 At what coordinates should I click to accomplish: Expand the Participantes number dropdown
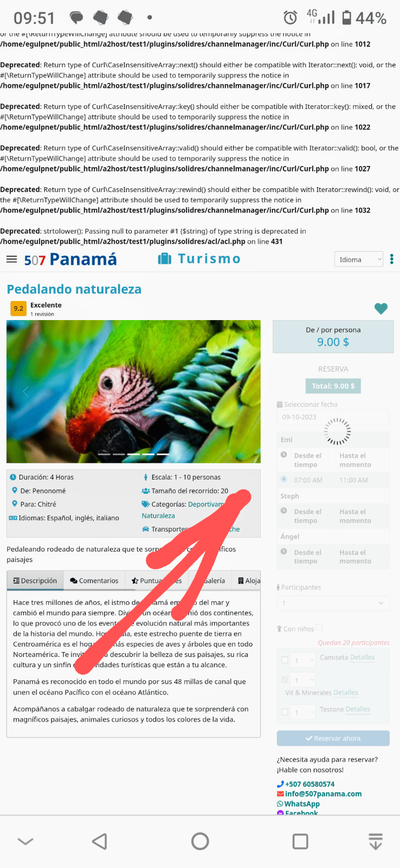[x=333, y=603]
